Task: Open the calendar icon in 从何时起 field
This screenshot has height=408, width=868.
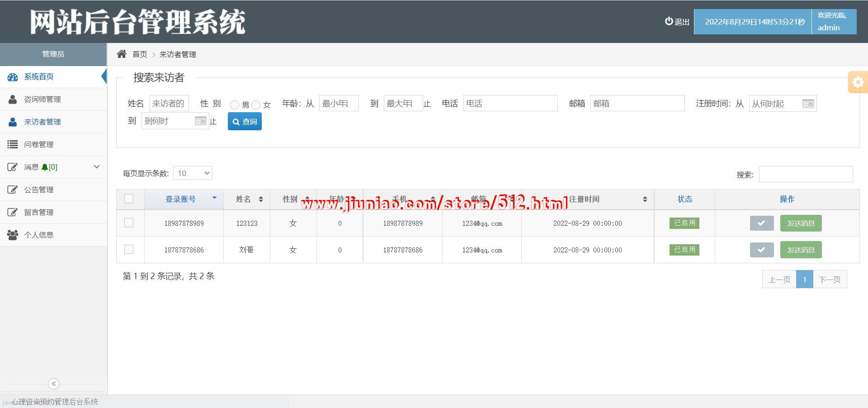Action: [x=808, y=104]
